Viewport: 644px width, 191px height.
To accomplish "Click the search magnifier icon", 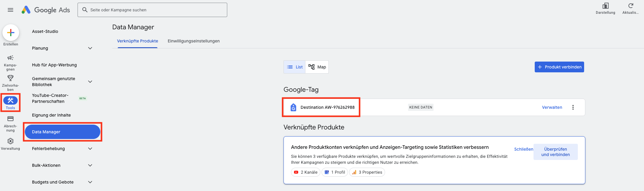I will [85, 10].
